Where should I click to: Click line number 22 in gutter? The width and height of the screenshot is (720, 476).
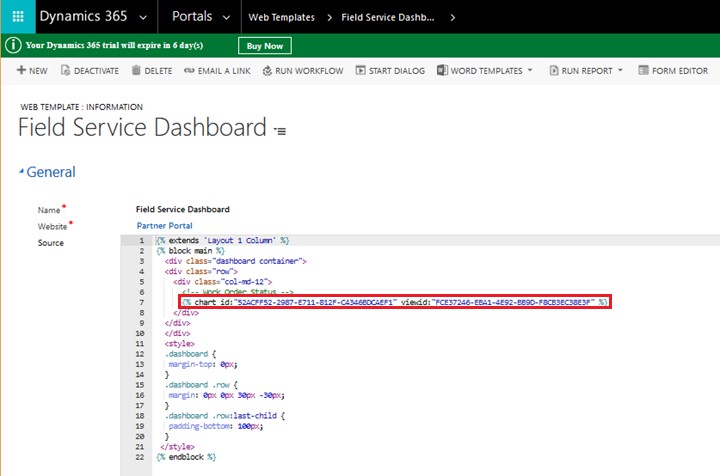tap(140, 457)
